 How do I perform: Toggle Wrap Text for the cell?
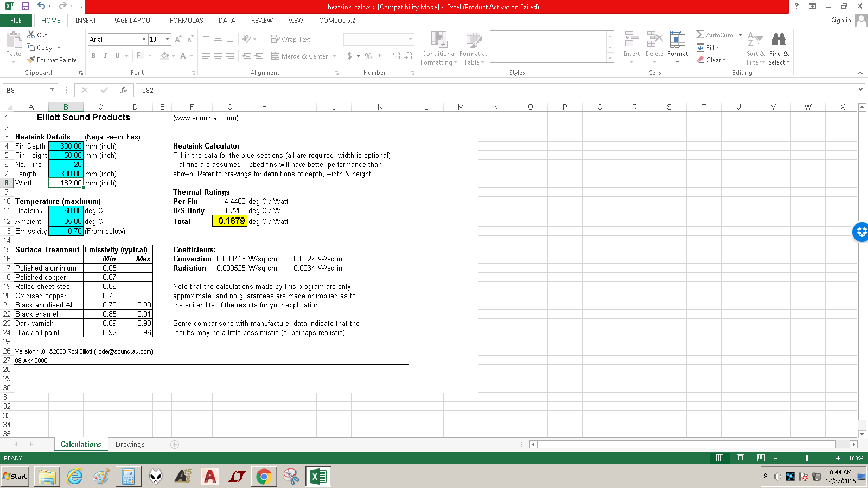click(x=291, y=40)
